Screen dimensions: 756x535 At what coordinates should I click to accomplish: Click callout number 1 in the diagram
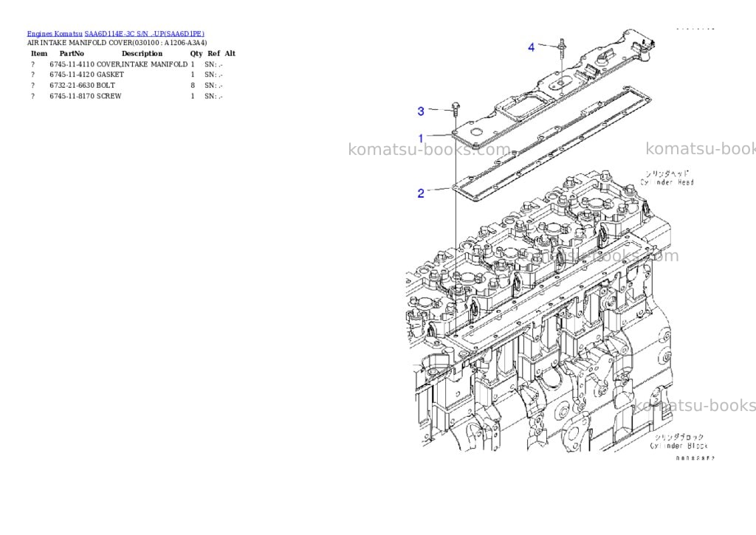click(420, 139)
